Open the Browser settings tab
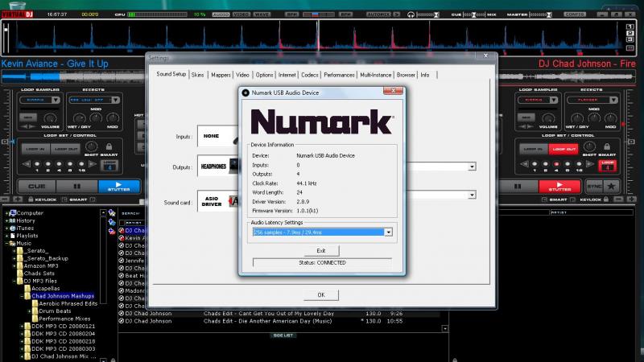The image size is (644, 362). pos(406,75)
